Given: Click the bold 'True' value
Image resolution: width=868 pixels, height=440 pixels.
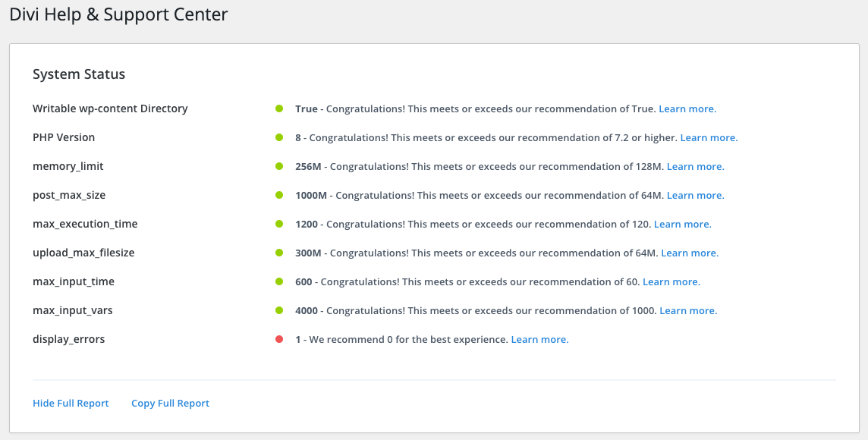Looking at the screenshot, I should (307, 109).
